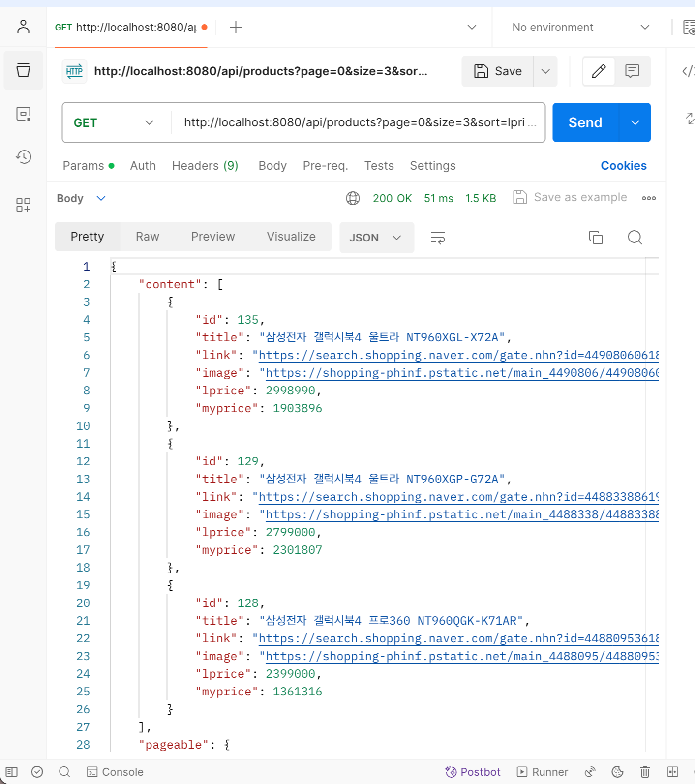The width and height of the screenshot is (695, 784).
Task: Open the No environment dropdown
Action: (580, 27)
